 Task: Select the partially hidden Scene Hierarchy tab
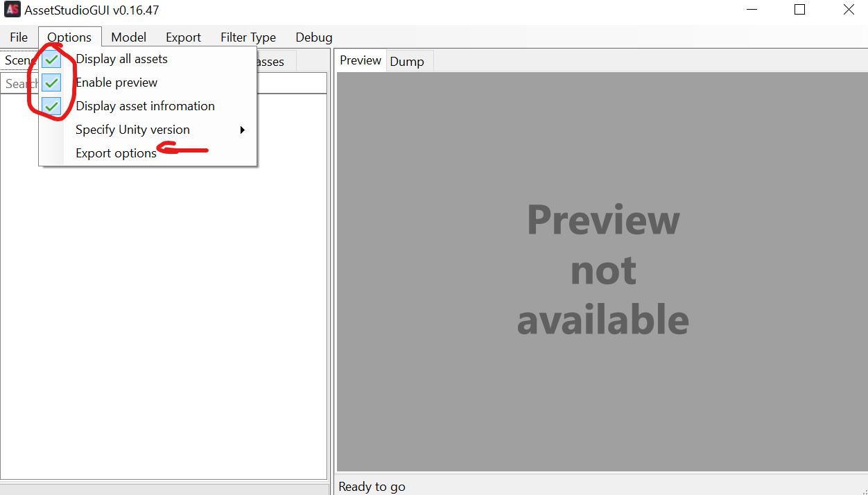point(20,60)
